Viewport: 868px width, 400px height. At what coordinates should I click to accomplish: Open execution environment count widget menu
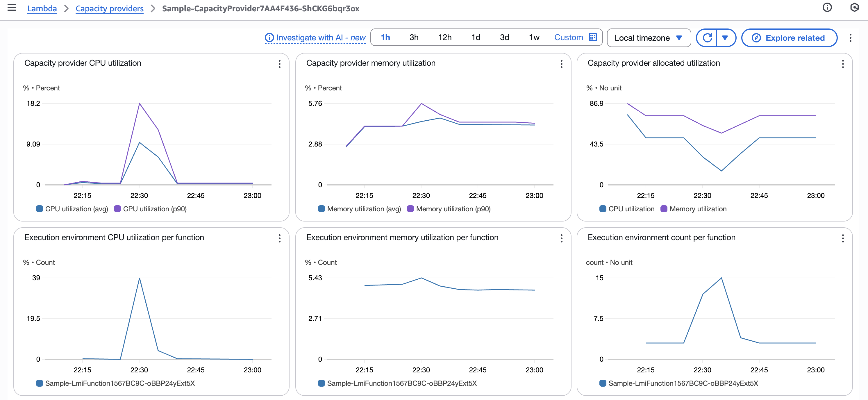click(x=842, y=239)
